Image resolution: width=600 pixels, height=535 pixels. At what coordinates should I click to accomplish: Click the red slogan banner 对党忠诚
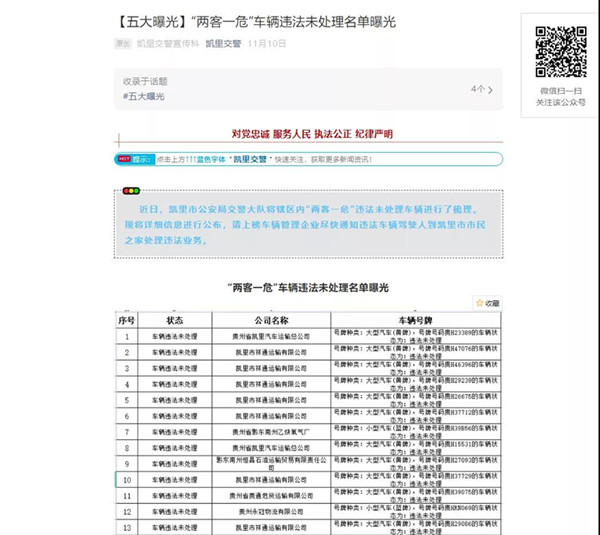311,134
